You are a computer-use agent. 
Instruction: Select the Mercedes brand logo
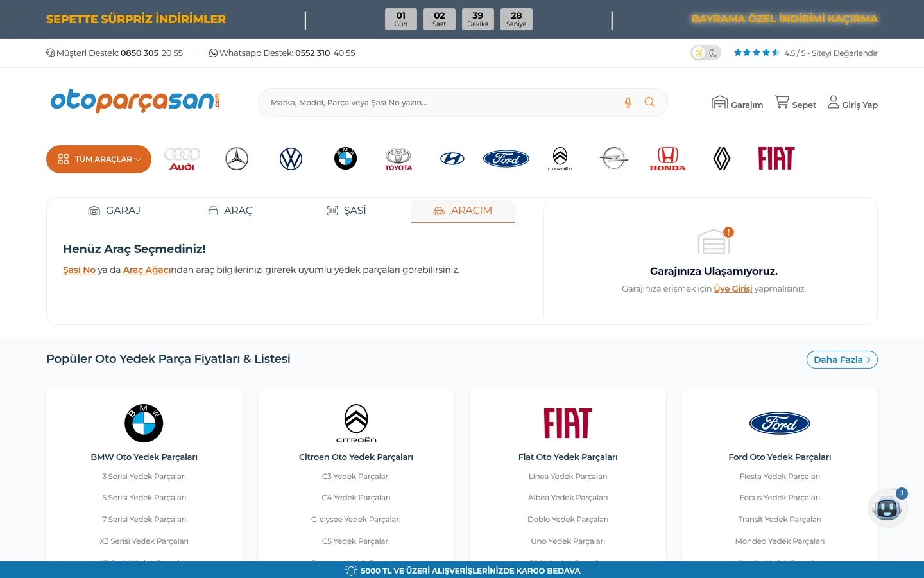(x=237, y=159)
